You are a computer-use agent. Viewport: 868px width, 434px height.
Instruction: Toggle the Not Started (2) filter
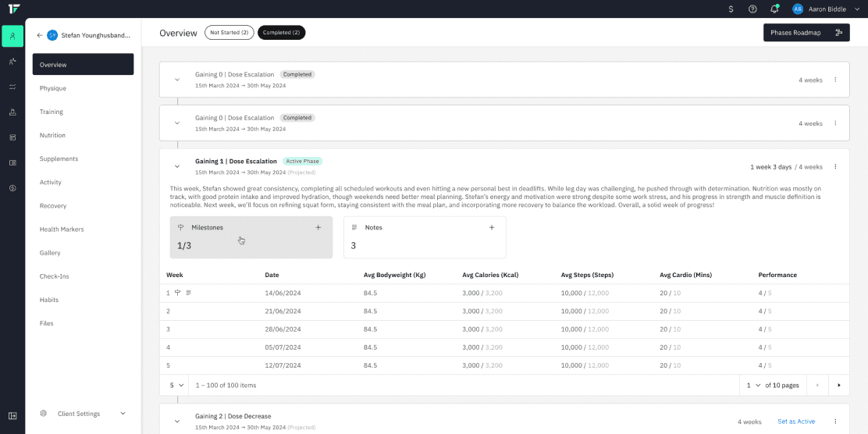pyautogui.click(x=229, y=33)
